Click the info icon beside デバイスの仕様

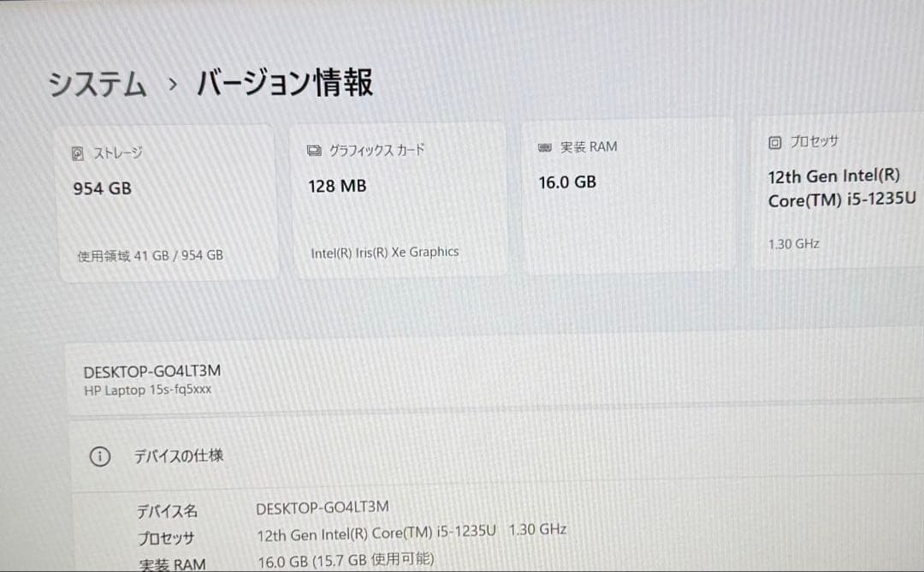pos(100,456)
